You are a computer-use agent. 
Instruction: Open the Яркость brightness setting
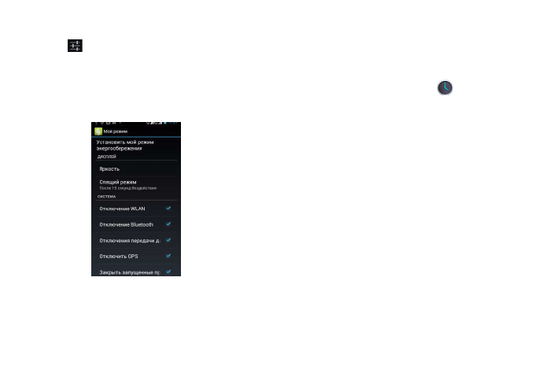136,169
